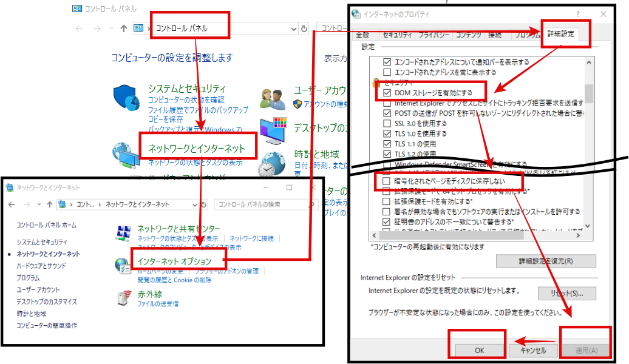Click the infrared (赤外線) device icon
The image size is (629, 364).
coord(123,298)
